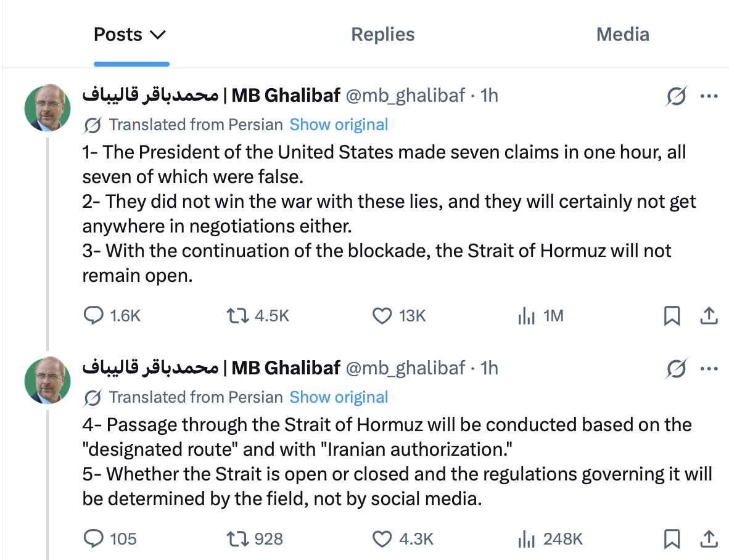The image size is (729, 560).
Task: Open more options menu on first post
Action: point(709,96)
